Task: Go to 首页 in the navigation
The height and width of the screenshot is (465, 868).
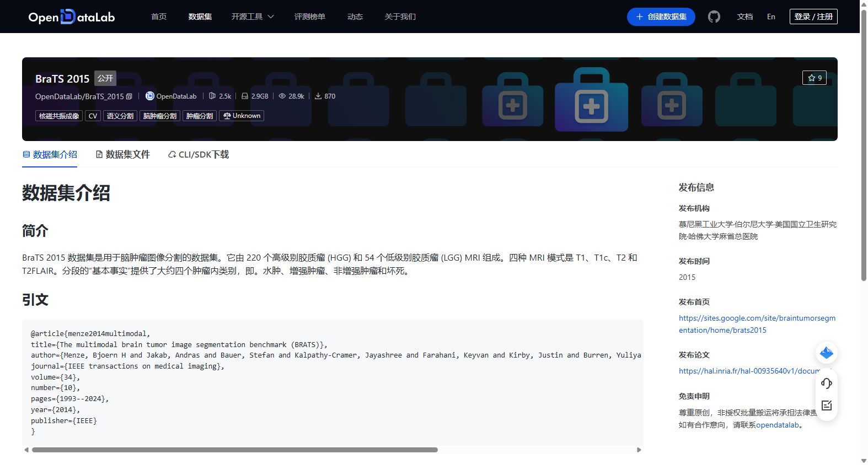Action: pos(159,17)
